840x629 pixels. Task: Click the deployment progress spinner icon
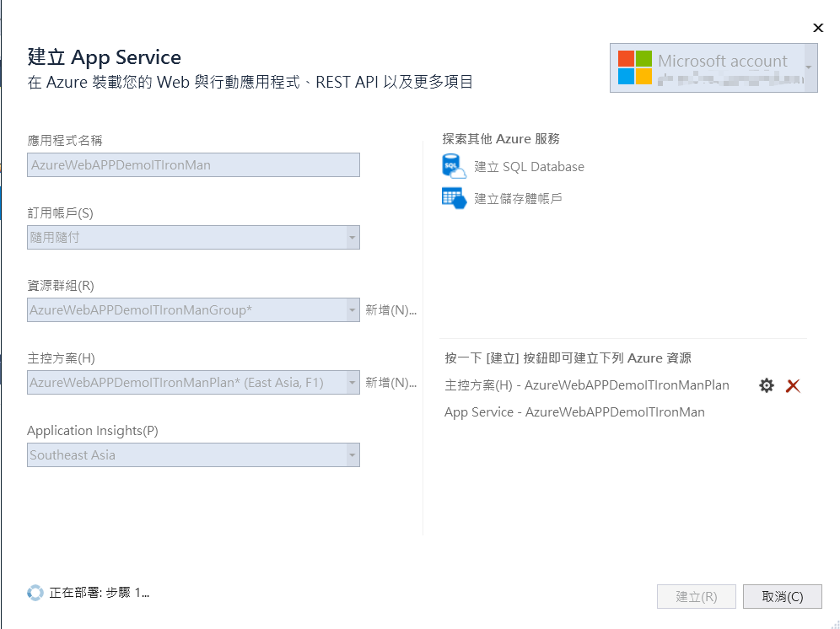[x=35, y=593]
